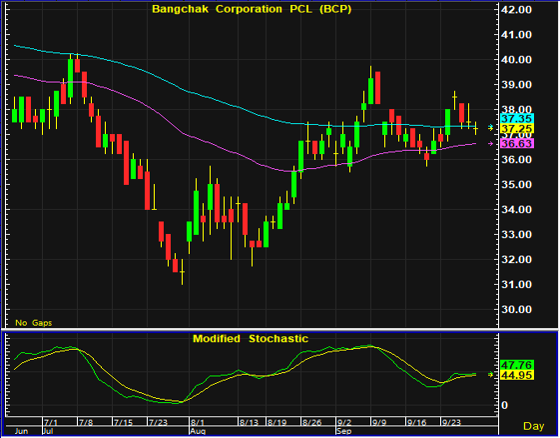
Task: Click the 30.00 price axis label
Action: pos(516,310)
